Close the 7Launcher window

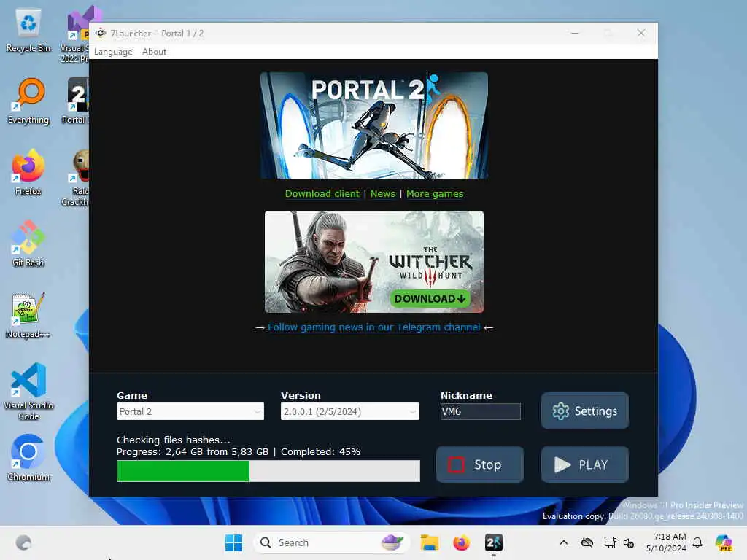(640, 33)
